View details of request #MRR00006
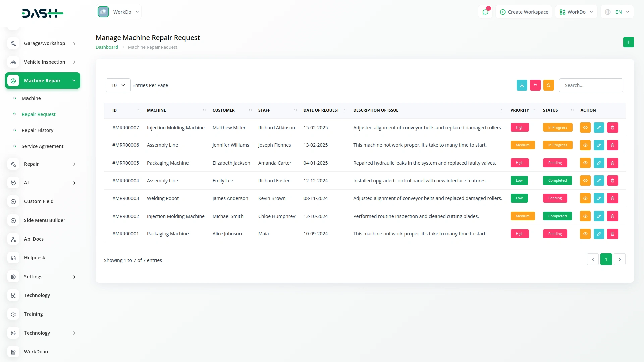This screenshot has width=644, height=362. (x=585, y=145)
